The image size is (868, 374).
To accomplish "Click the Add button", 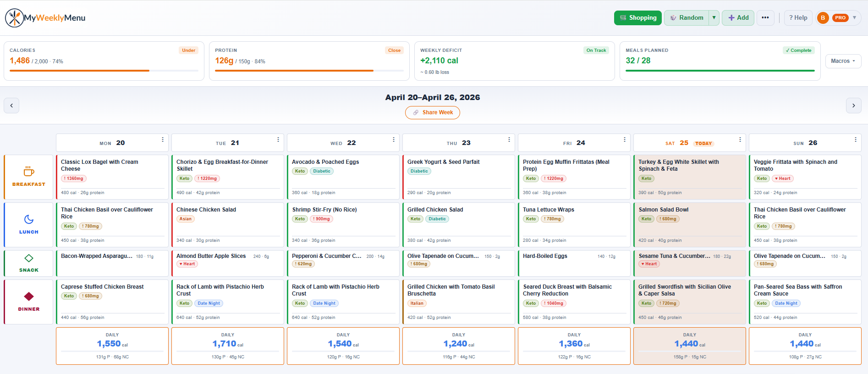I will [x=738, y=18].
